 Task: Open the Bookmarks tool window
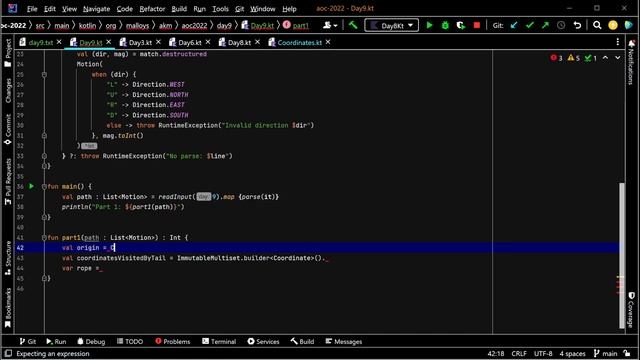click(x=8, y=308)
